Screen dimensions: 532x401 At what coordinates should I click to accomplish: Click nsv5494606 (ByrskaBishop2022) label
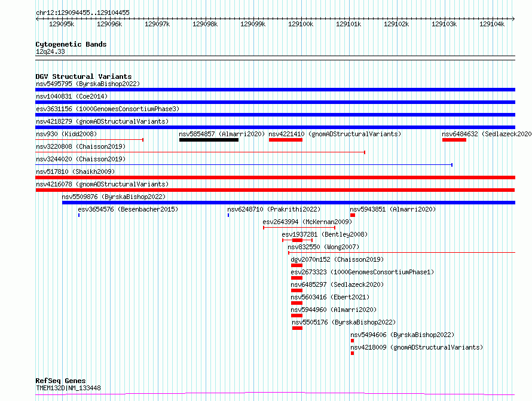point(402,335)
